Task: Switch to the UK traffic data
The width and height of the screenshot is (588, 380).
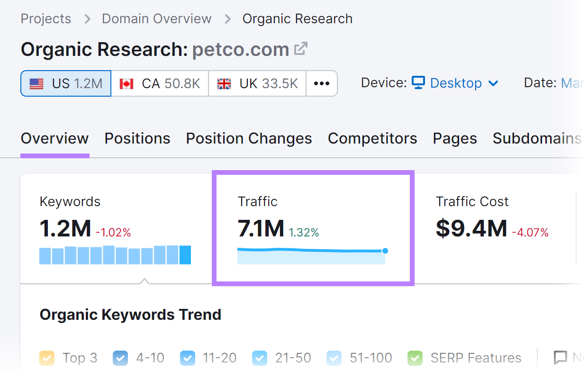Action: [x=257, y=83]
